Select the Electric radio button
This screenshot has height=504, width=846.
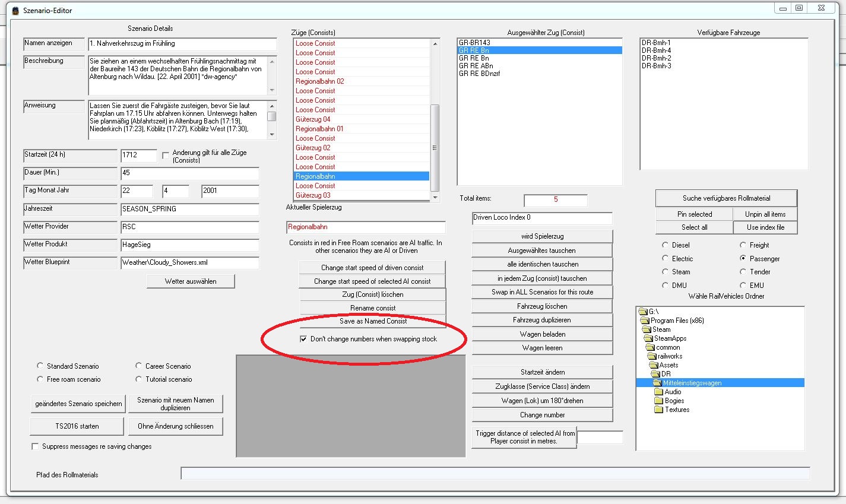(665, 258)
